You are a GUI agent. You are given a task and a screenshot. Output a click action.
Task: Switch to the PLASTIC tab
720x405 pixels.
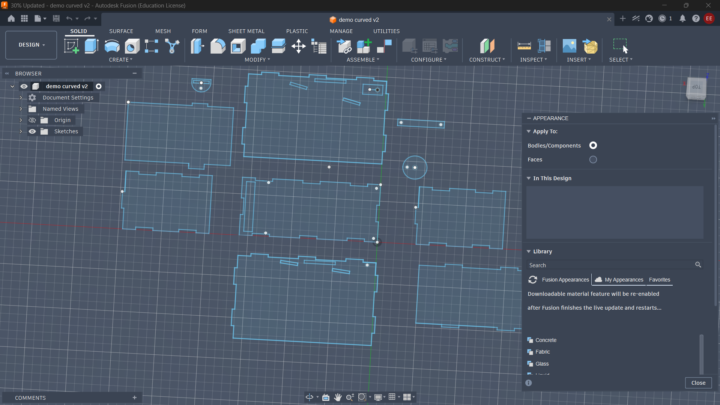(297, 31)
